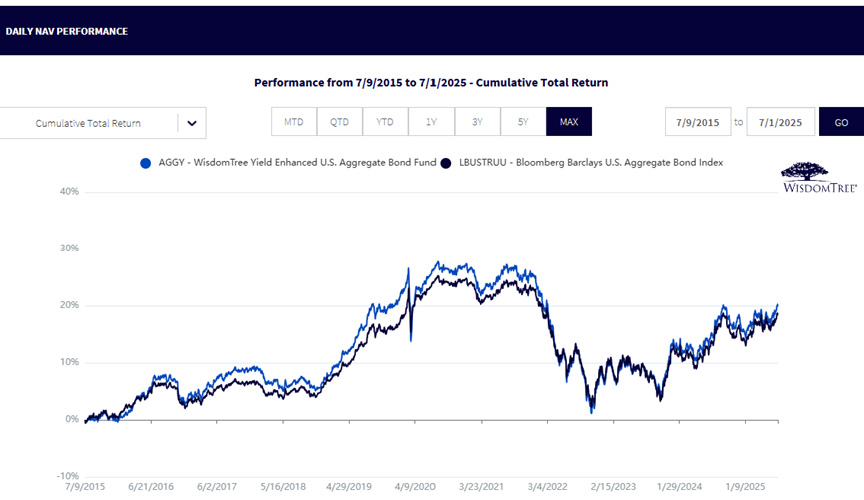Open the Cumulative Total Return dropdown
The image size is (864, 500).
103,123
